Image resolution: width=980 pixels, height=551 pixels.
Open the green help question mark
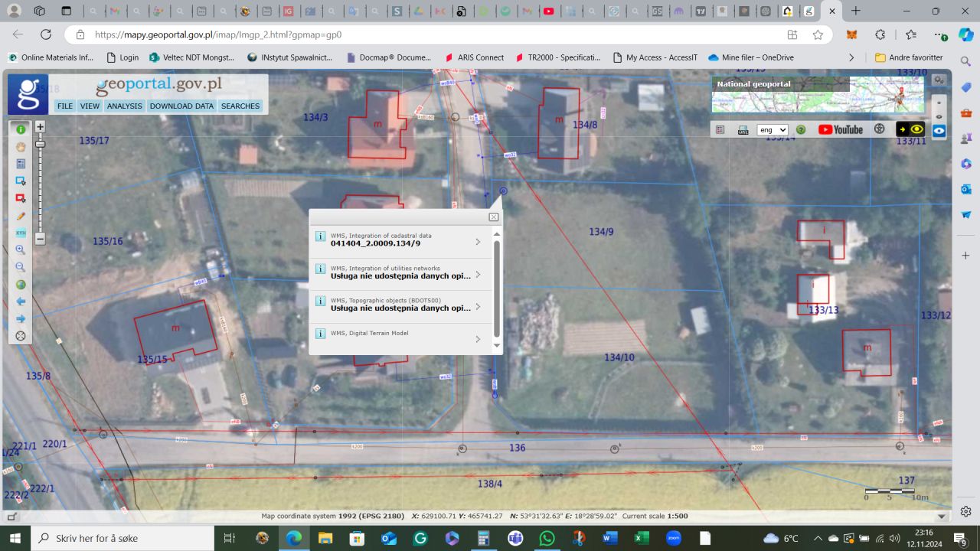click(x=801, y=130)
